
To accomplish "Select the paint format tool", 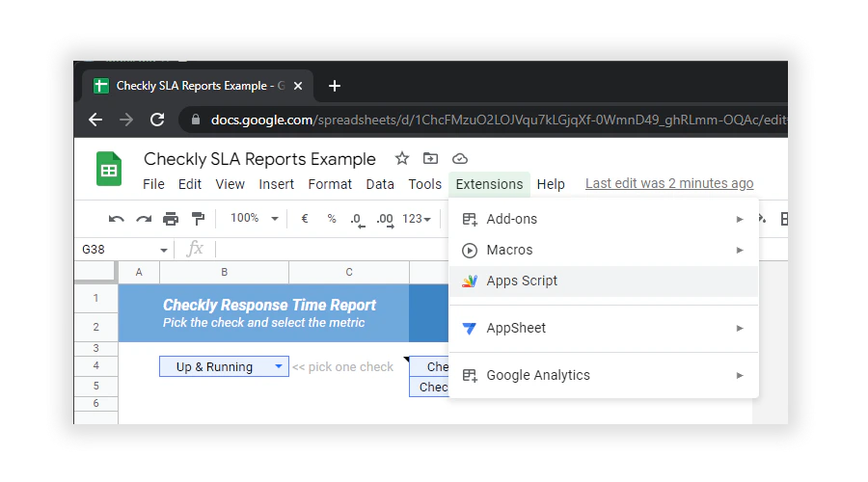I will click(198, 219).
